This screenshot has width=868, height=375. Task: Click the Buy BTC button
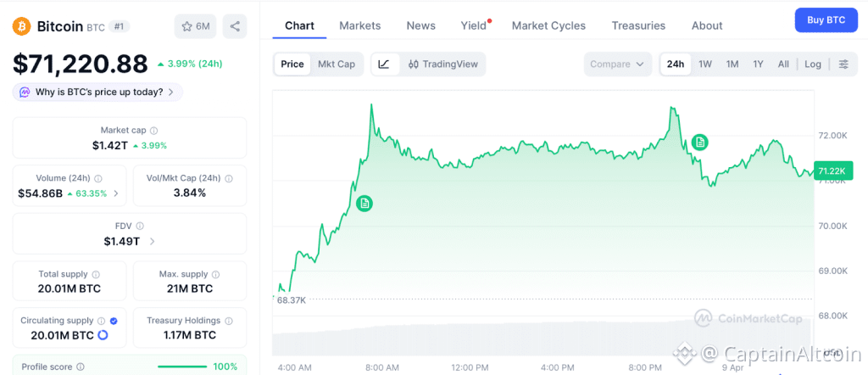(x=826, y=19)
